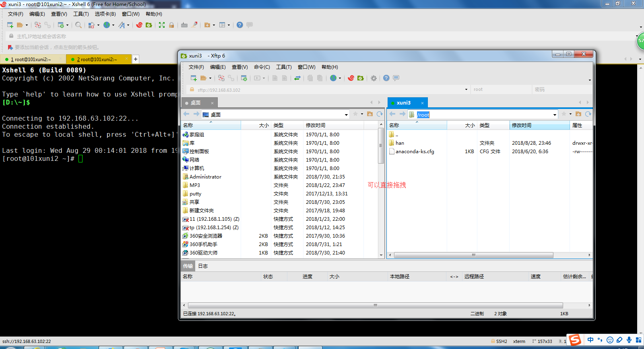
Task: Click the chat feedback icon in Xftp toolbar
Action: pyautogui.click(x=396, y=78)
